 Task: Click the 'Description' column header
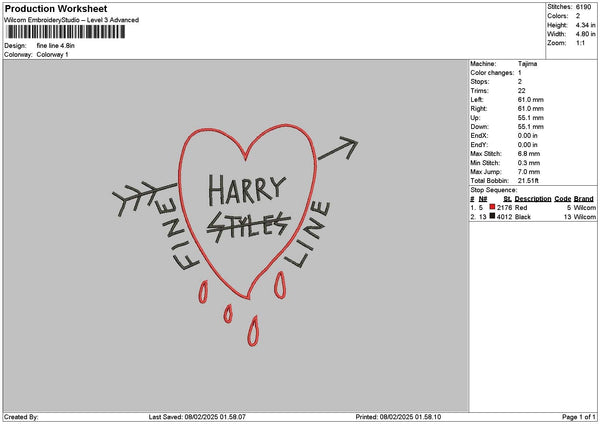(x=533, y=199)
